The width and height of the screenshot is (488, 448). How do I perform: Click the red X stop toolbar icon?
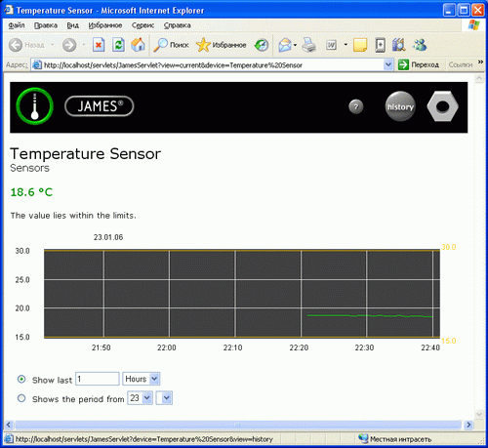click(99, 45)
